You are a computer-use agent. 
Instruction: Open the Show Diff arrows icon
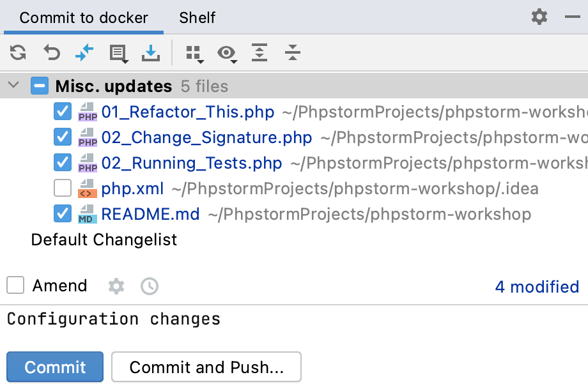coord(84,52)
